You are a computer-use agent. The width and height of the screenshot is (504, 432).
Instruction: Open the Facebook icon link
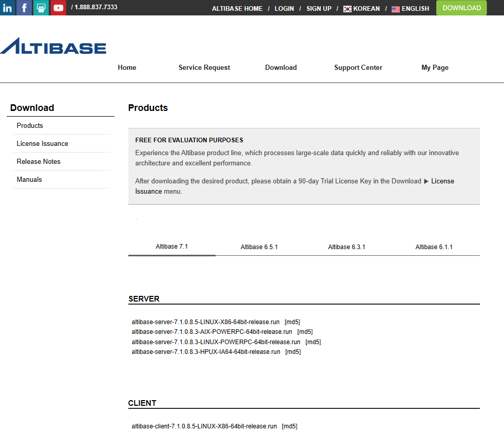pos(24,8)
